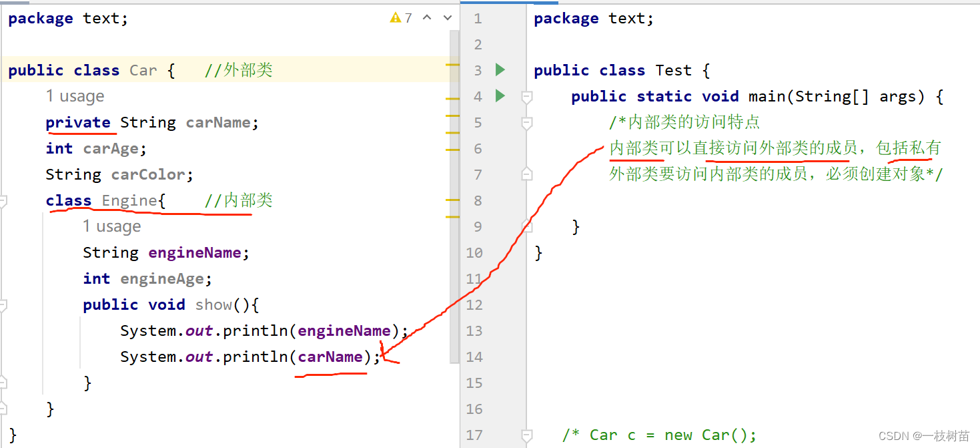Run main method via line 4 gutter arrow

[x=500, y=95]
